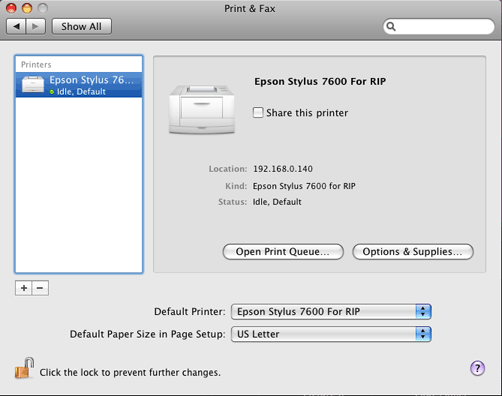
Task: Focus the search field in toolbar
Action: coord(439,26)
